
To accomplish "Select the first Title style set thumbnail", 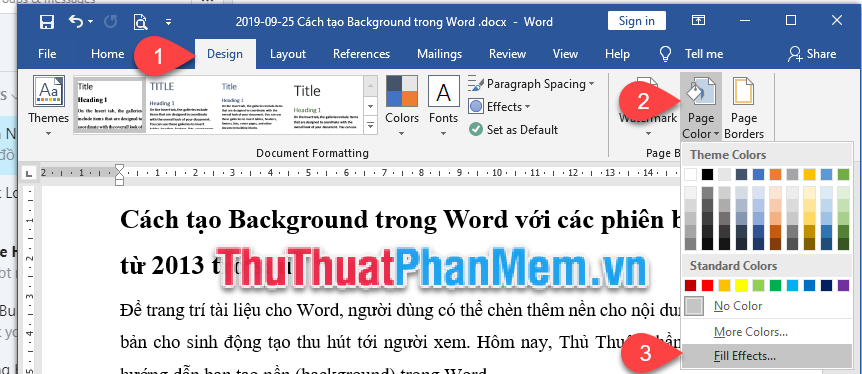I will coord(109,106).
